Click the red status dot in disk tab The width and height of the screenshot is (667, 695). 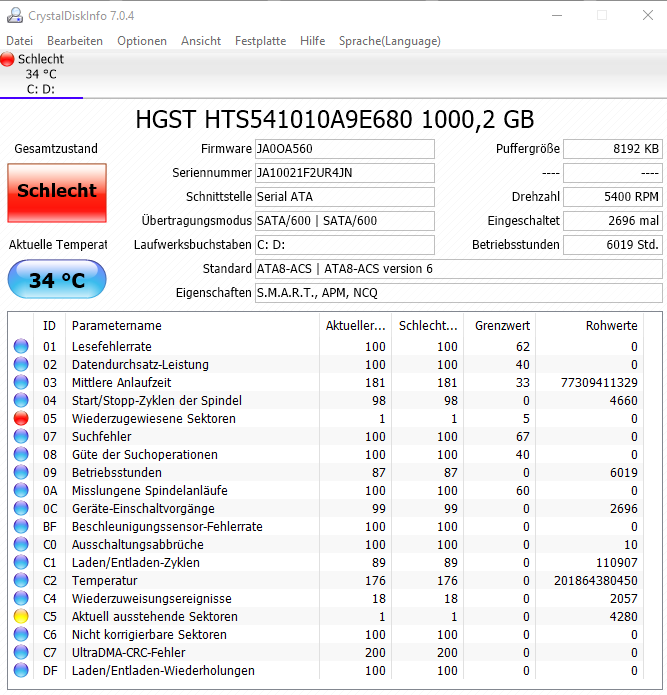tap(8, 59)
